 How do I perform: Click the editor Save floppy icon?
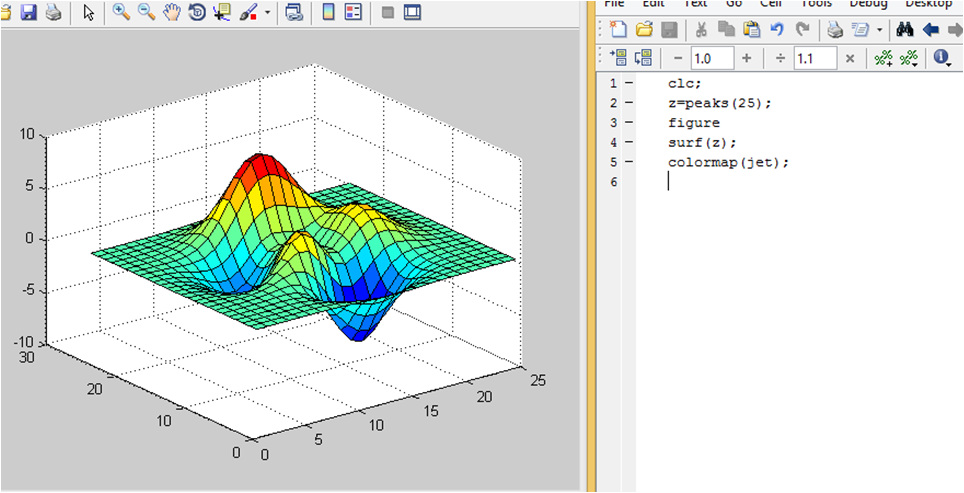pyautogui.click(x=669, y=28)
